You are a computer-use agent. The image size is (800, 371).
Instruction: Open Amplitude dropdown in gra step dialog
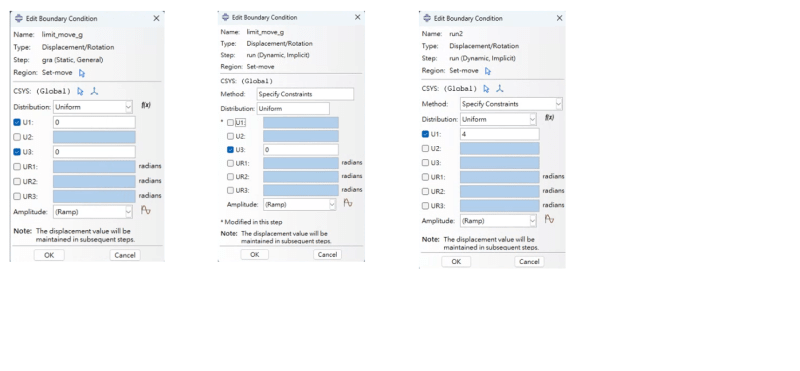pyautogui.click(x=93, y=212)
